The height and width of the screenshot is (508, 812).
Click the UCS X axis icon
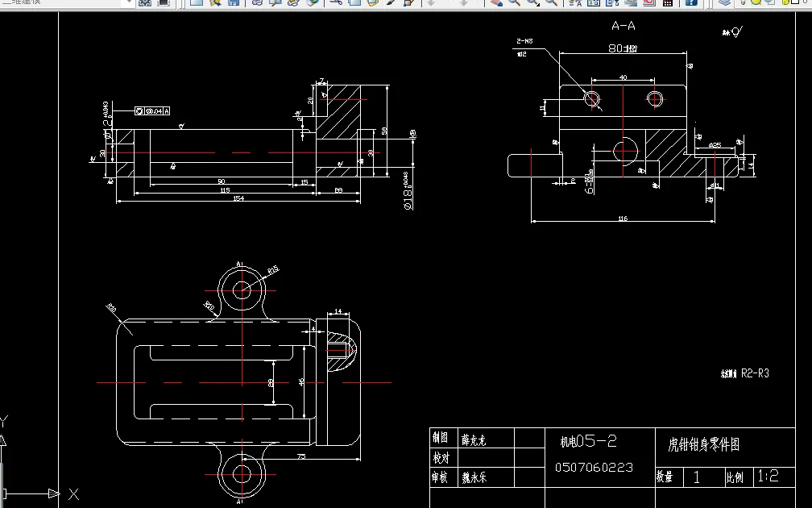tap(73, 494)
